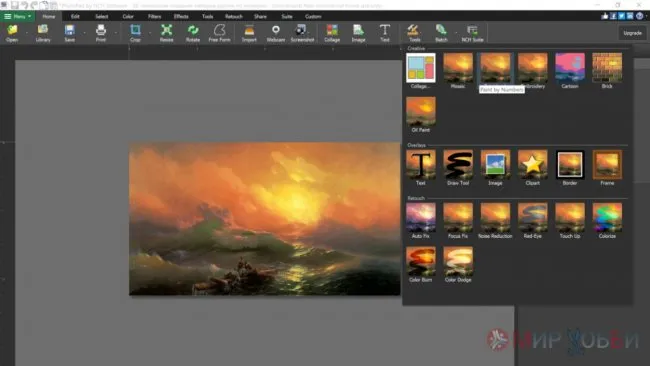Click the Facebook share icon
650x366 pixels.
tap(613, 16)
